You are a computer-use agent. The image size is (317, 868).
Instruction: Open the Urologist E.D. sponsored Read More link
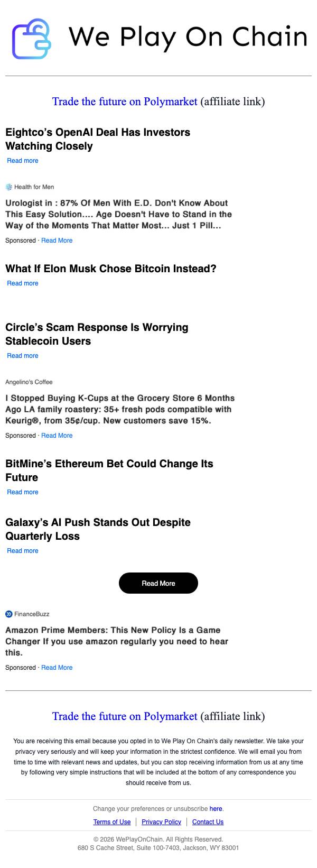click(57, 241)
